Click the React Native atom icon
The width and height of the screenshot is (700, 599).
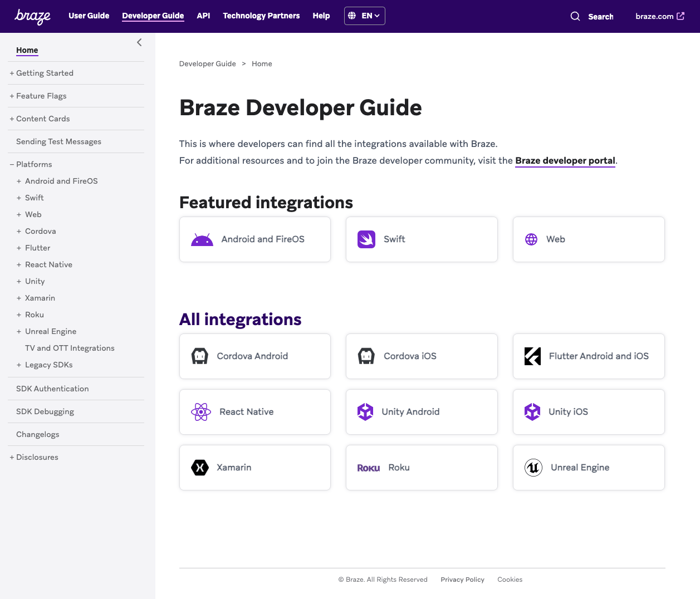pos(201,412)
